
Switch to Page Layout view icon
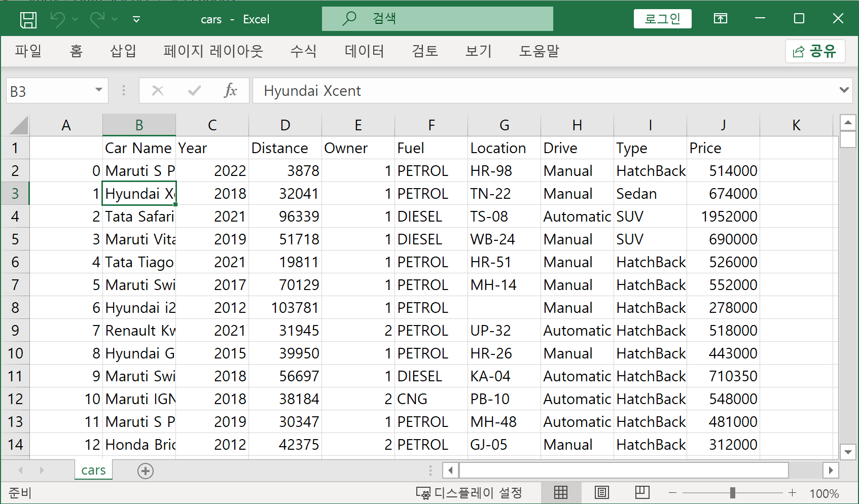coord(602,492)
